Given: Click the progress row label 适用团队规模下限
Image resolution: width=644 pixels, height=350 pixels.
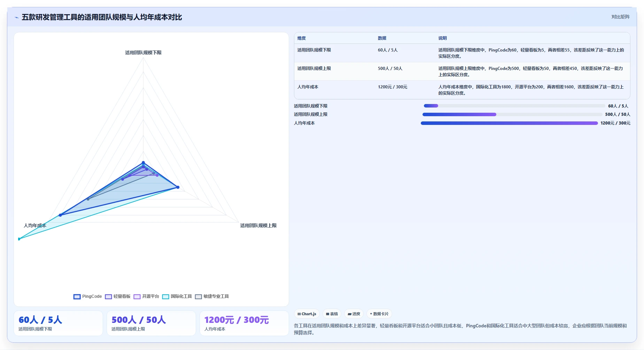Looking at the screenshot, I should (311, 106).
